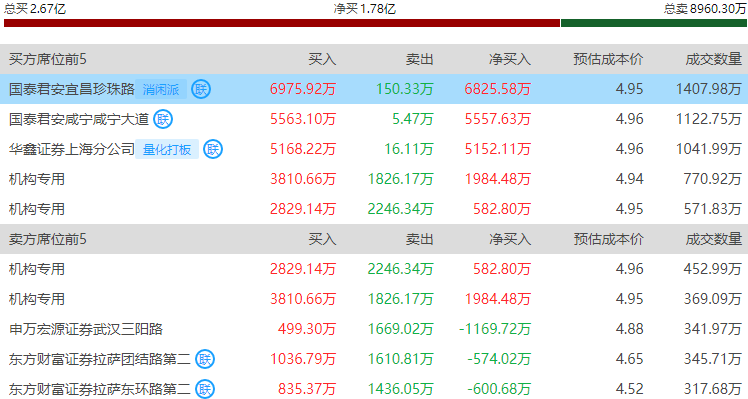
Task: Select the 卖方席位前5 section header
Action: tap(48, 239)
